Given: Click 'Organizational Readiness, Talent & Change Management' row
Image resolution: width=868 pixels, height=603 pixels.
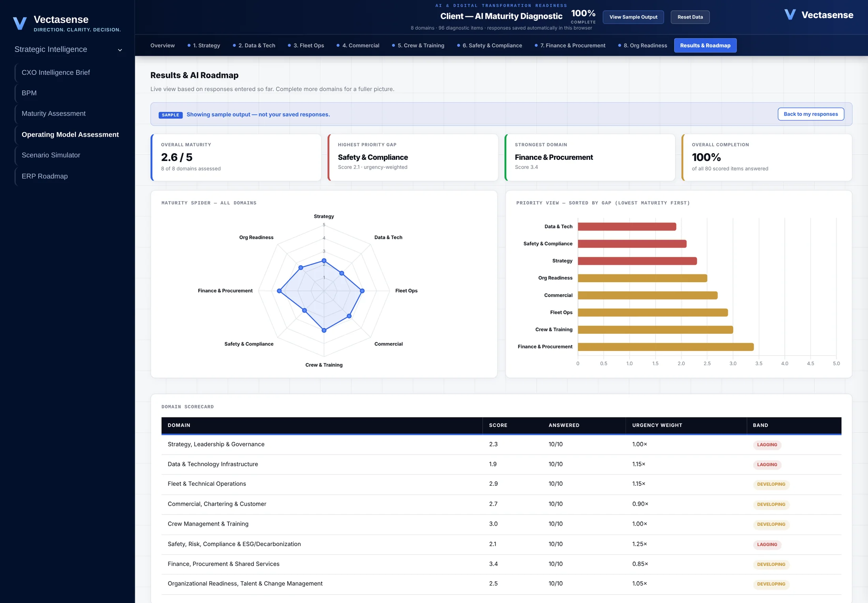Looking at the screenshot, I should click(x=501, y=584).
